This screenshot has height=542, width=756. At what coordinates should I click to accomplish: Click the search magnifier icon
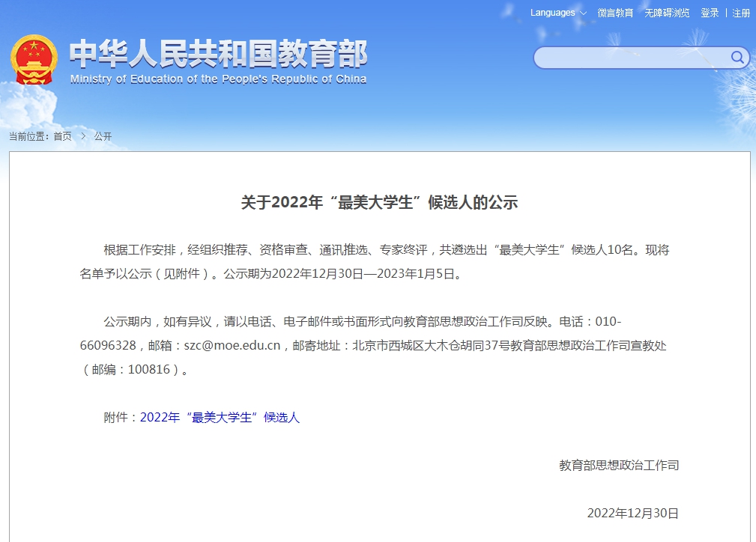click(737, 58)
